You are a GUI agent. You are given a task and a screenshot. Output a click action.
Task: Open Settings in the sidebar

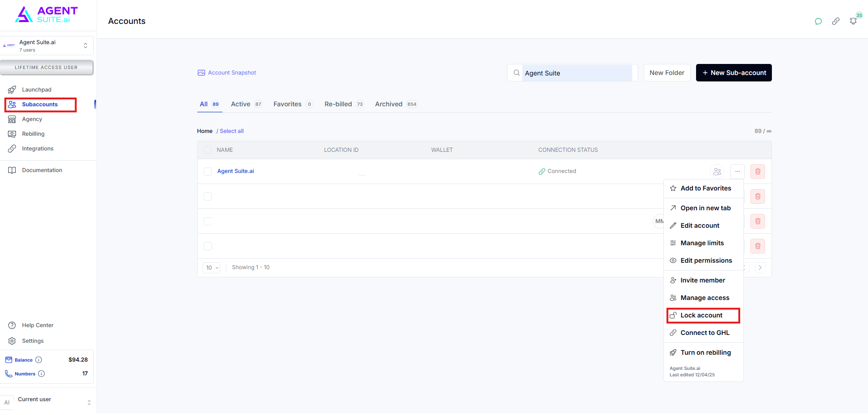click(33, 341)
